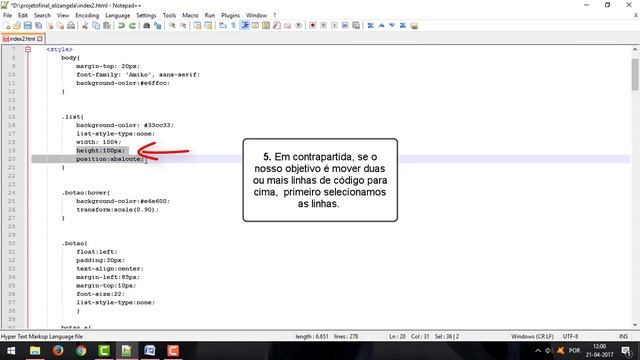The height and width of the screenshot is (360, 640).
Task: Click the Save All toolbar icon
Action: [38, 25]
